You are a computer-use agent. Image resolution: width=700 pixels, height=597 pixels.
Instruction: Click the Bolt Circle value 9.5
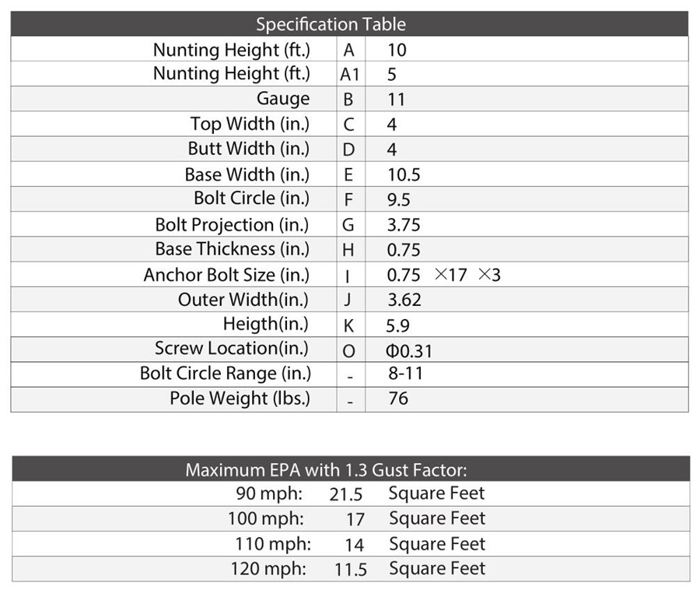pyautogui.click(x=399, y=200)
